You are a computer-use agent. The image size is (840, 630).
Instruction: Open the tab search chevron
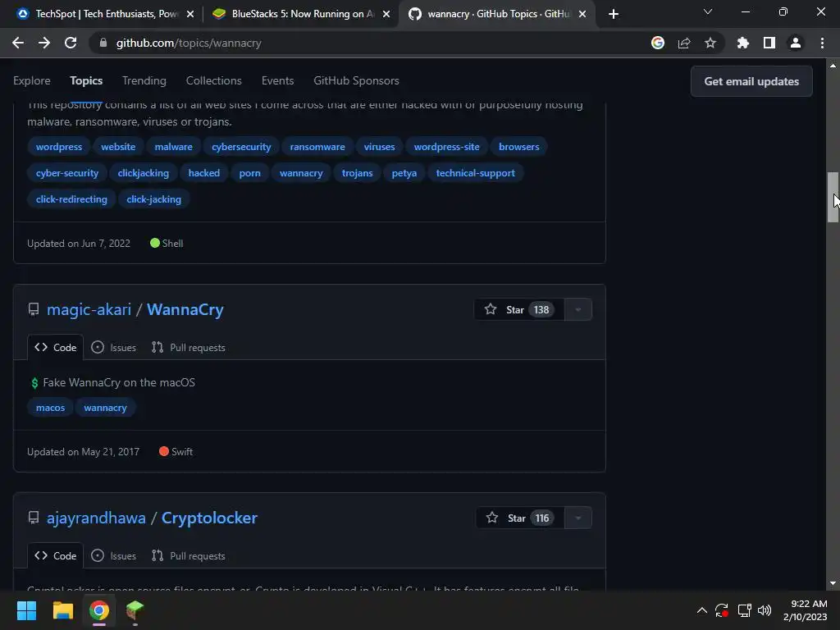(x=708, y=11)
